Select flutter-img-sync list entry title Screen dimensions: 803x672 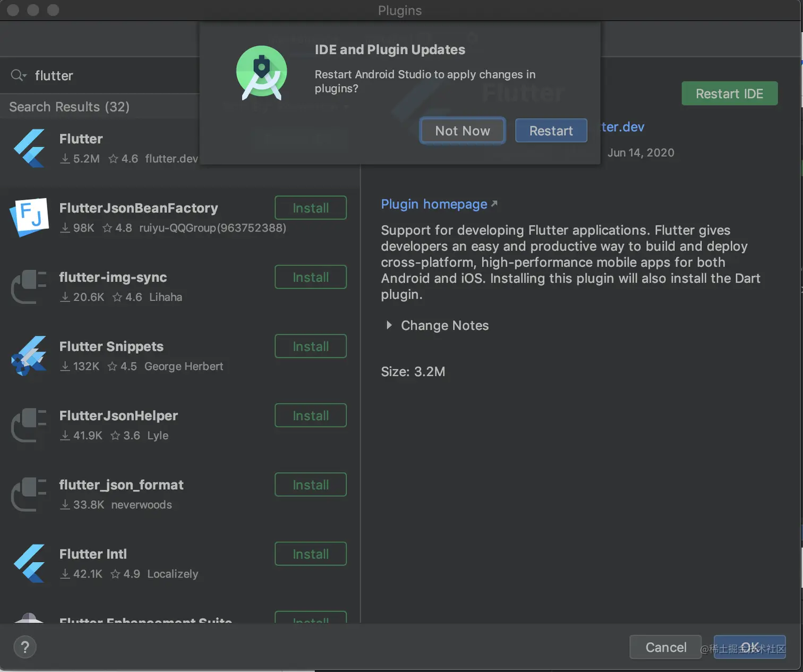click(x=113, y=277)
